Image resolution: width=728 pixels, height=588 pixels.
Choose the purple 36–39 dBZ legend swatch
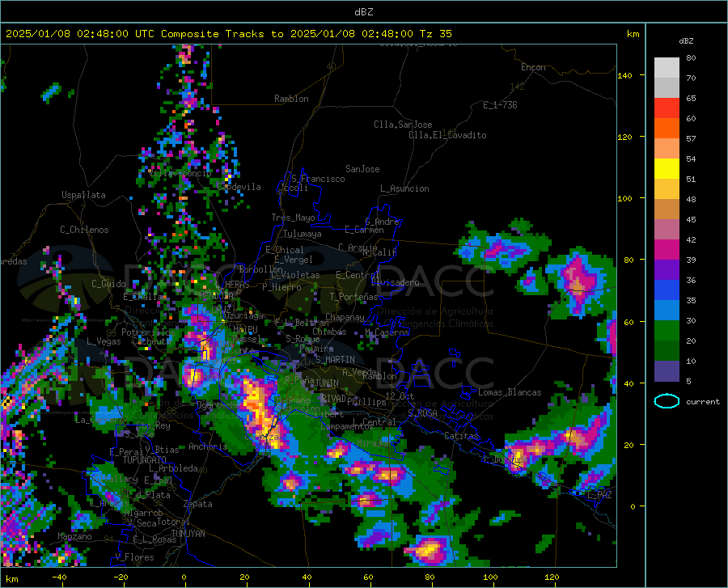point(667,270)
